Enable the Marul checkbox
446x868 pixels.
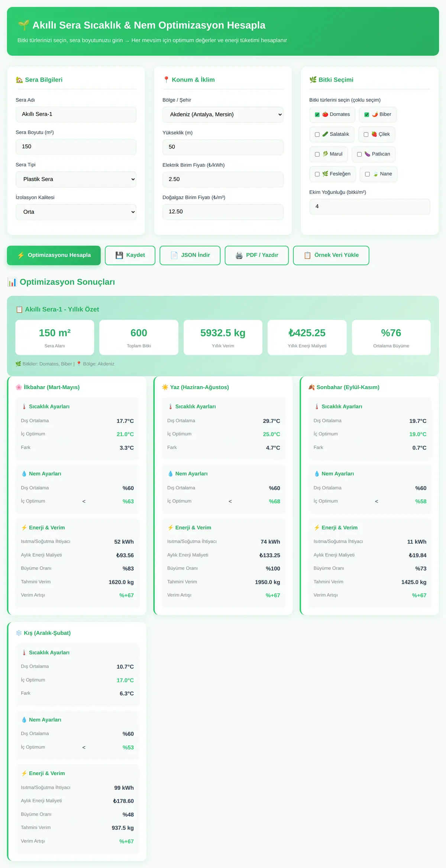coord(317,154)
